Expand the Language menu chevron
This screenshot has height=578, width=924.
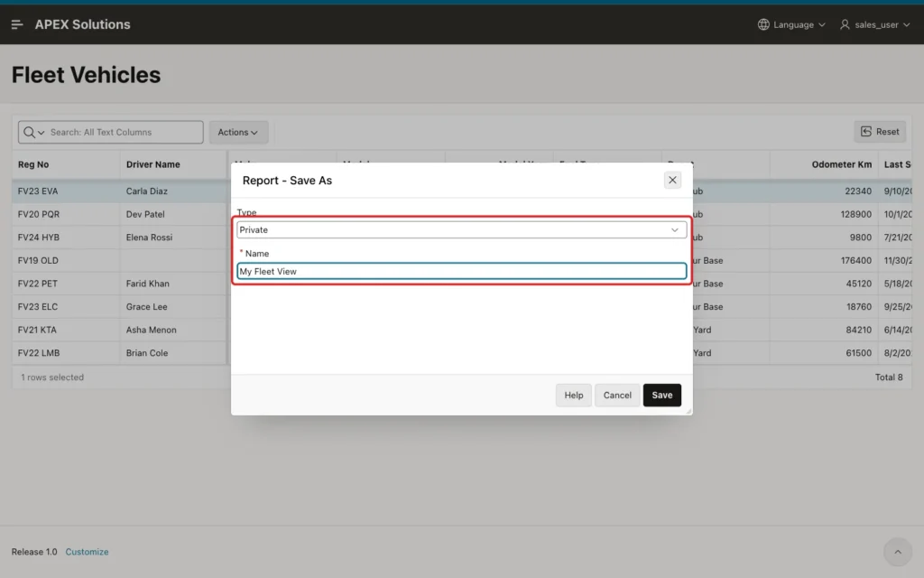(x=822, y=24)
